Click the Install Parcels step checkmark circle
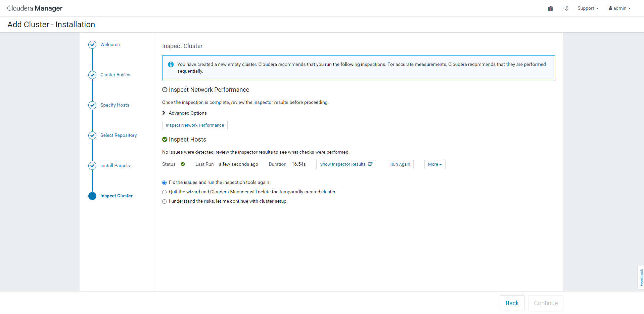This screenshot has width=644, height=314. (92, 166)
